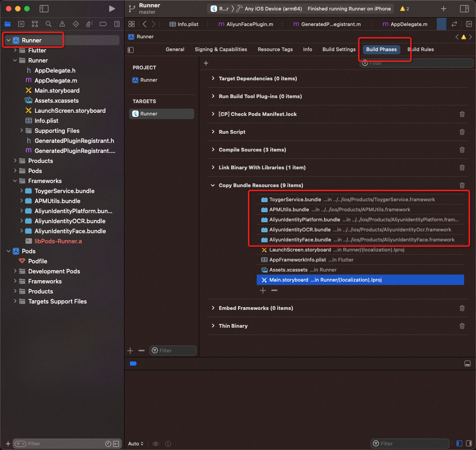476x450 pixels.
Task: Toggle the project targets list sidebar
Action: tap(131, 50)
